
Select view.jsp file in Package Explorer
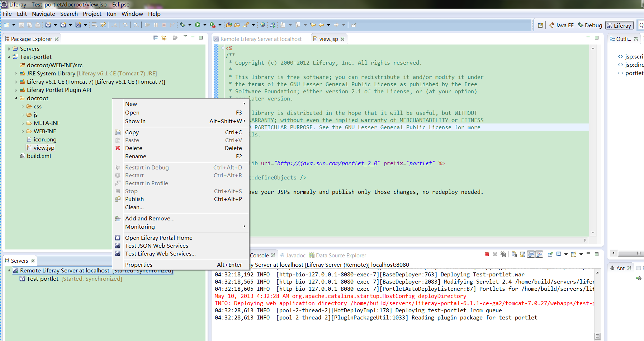[x=44, y=148]
